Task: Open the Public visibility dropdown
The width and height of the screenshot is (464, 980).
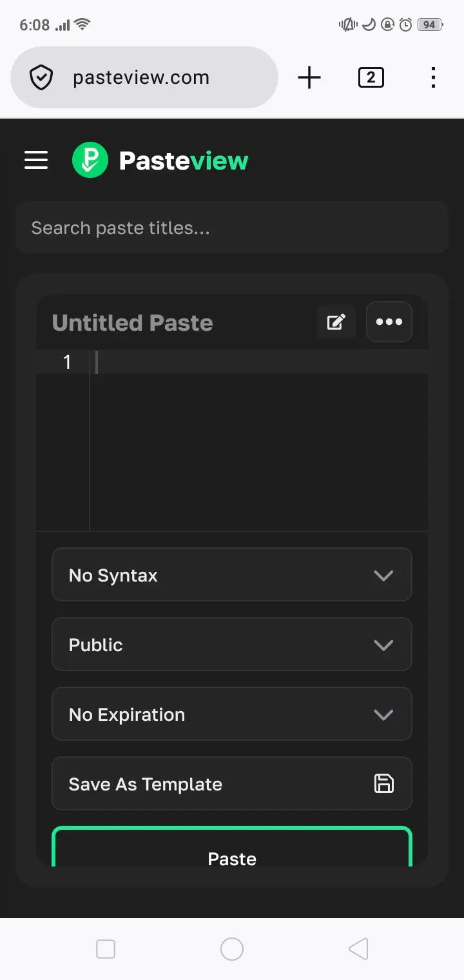Action: 232,644
